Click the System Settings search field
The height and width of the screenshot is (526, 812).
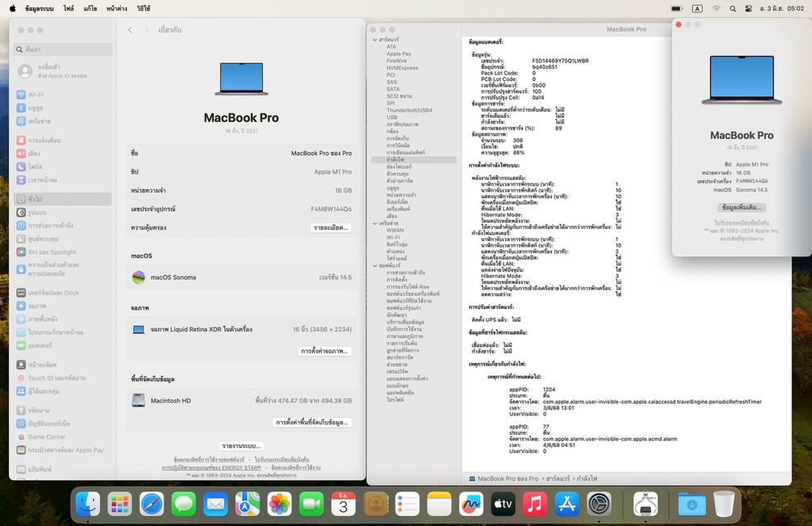coord(62,49)
